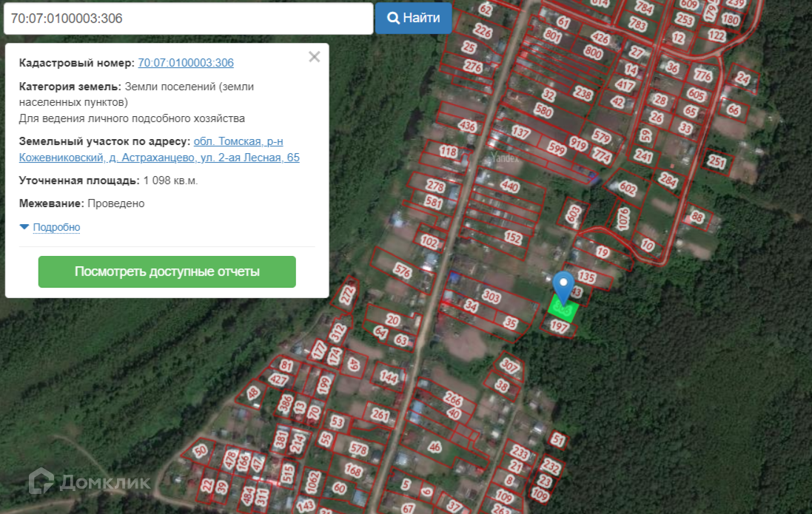Image resolution: width=812 pixels, height=514 pixels.
Task: Expand the Подробно details section
Action: click(x=56, y=227)
